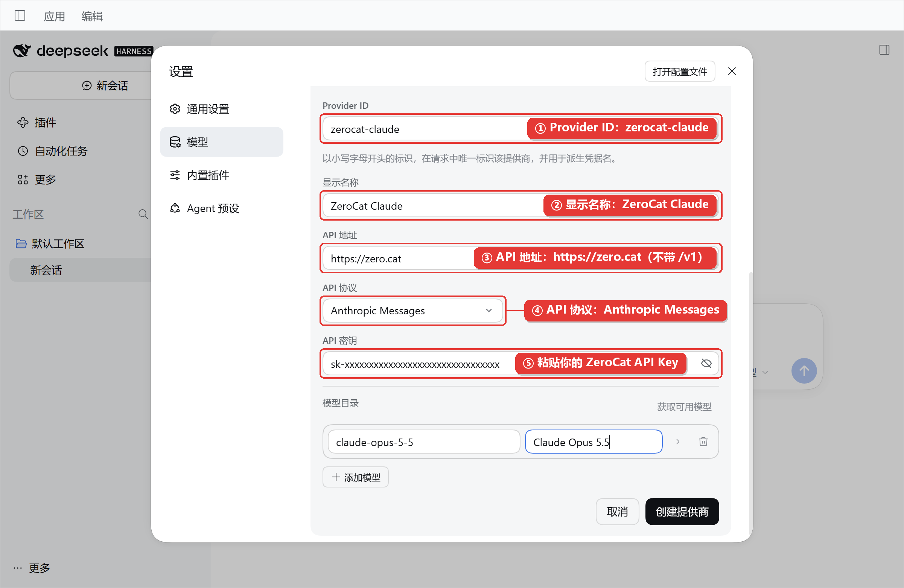The image size is (904, 588).
Task: Search workspaces with the magnifier icon
Action: coord(143,214)
